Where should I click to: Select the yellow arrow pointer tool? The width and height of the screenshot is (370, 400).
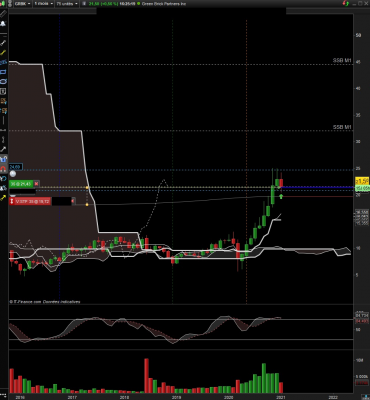tap(3, 198)
